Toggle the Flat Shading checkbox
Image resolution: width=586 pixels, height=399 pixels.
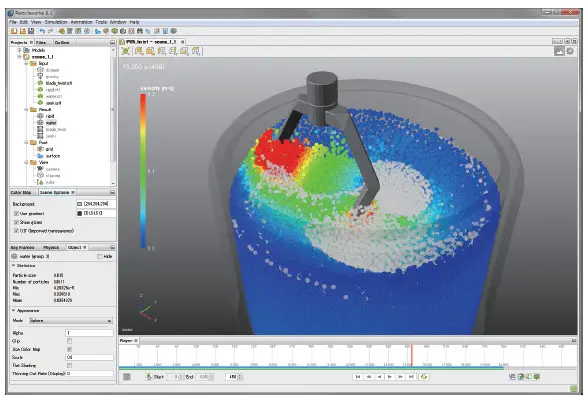[69, 365]
